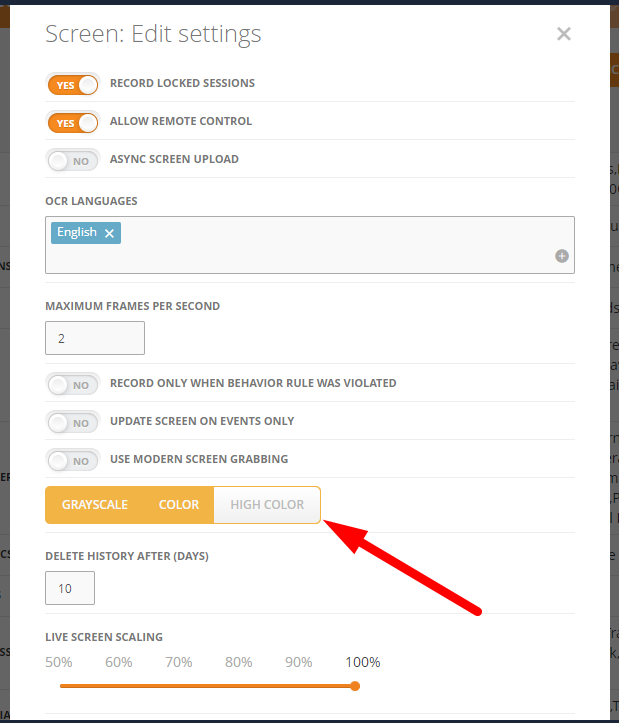Enable Async Screen Upload switch
Viewport: 619px width, 723px height.
pyautogui.click(x=73, y=161)
